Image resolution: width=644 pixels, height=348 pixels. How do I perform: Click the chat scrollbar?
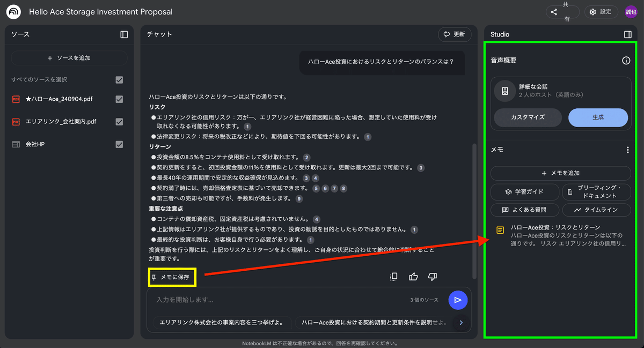pos(474,211)
